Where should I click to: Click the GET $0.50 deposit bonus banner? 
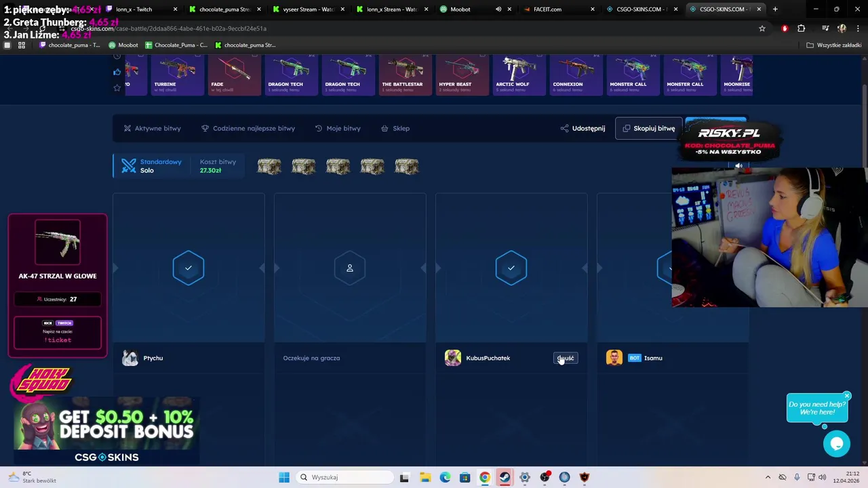pyautogui.click(x=106, y=432)
